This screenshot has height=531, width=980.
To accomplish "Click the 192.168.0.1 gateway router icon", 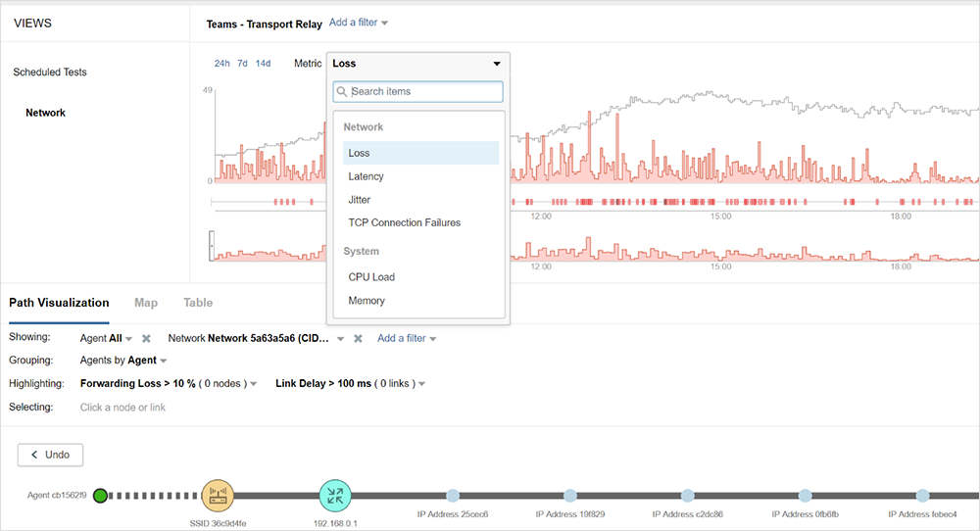I will (335, 496).
